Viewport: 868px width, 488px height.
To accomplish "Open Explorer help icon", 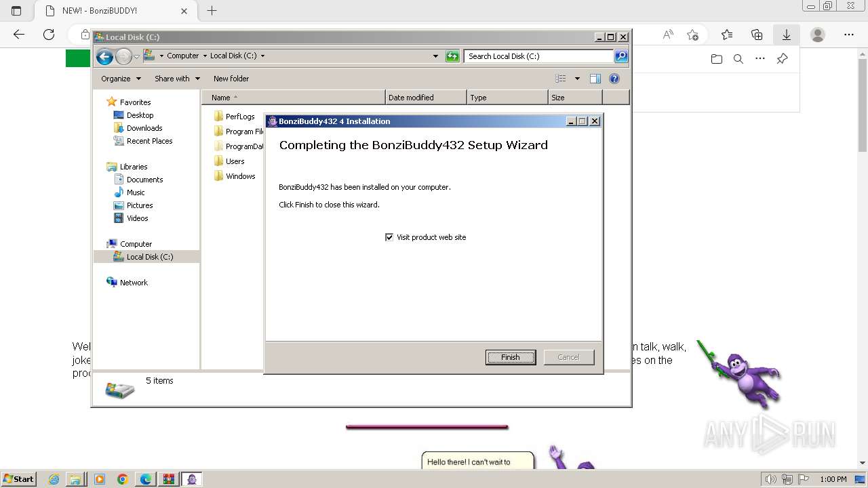I will coord(614,79).
